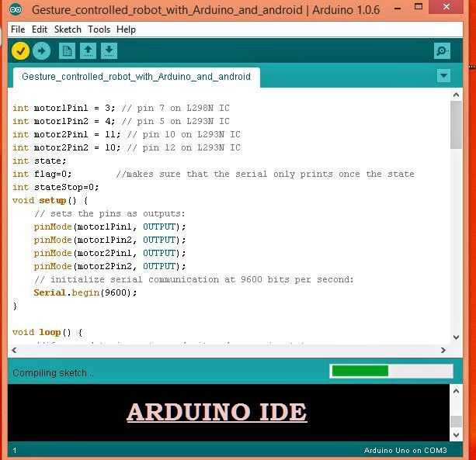Click the Arduino logo in title bar

point(16,9)
